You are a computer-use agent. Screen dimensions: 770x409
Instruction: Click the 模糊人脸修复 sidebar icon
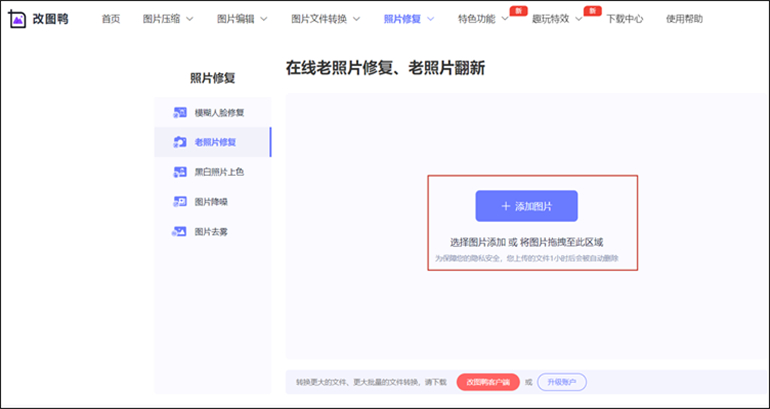point(180,112)
